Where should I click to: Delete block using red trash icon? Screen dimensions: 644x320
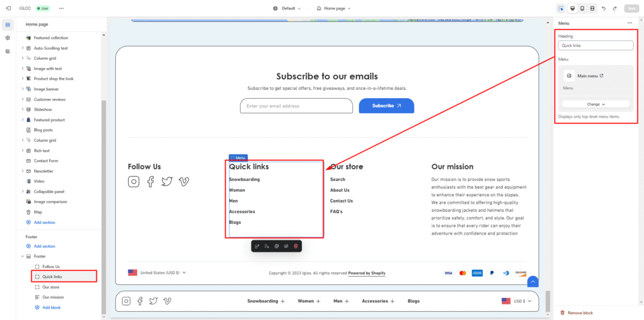click(296, 246)
